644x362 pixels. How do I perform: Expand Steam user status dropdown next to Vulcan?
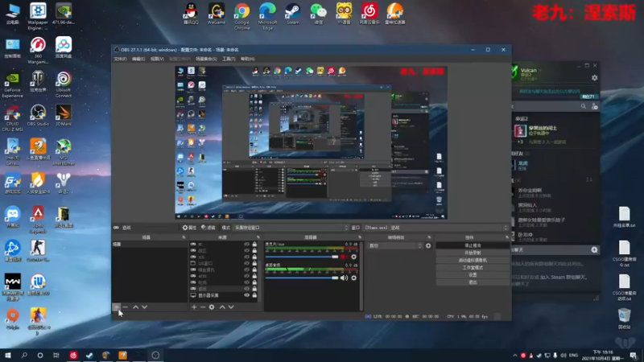pos(540,70)
